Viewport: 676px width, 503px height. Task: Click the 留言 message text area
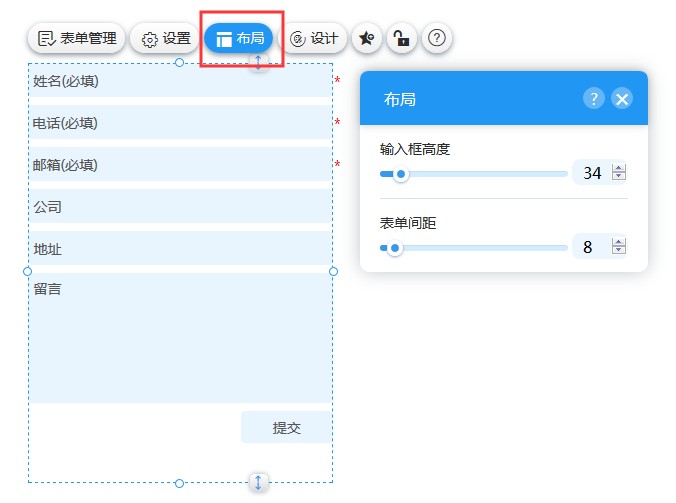pos(180,338)
